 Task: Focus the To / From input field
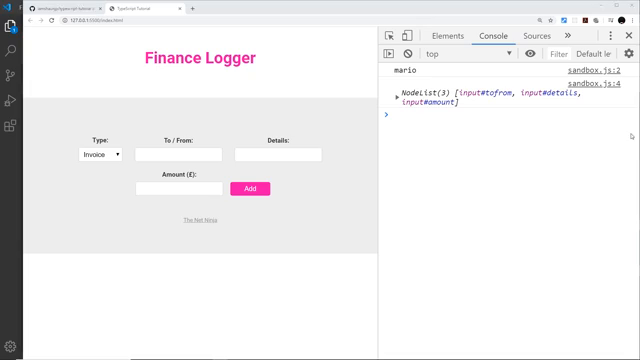(179, 155)
